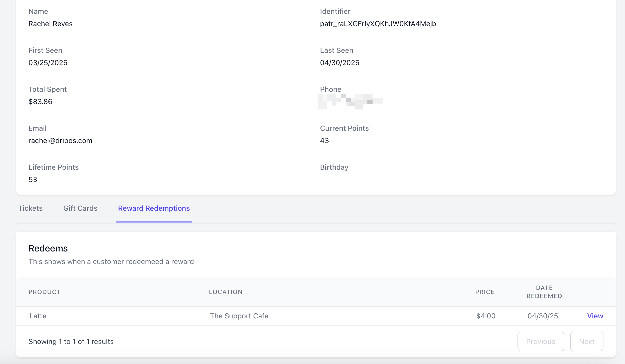Click The Support Cafe location cell
The image size is (625, 364).
tap(239, 316)
